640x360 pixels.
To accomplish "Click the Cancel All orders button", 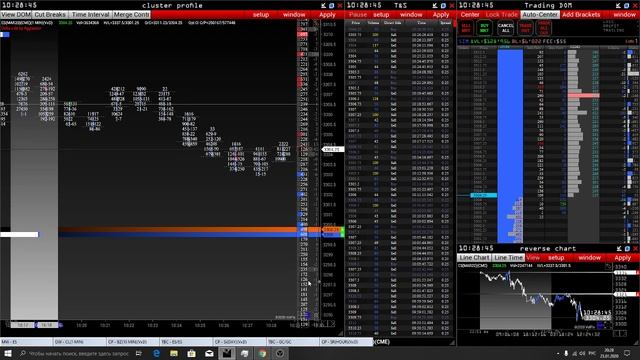I will tap(505, 28).
